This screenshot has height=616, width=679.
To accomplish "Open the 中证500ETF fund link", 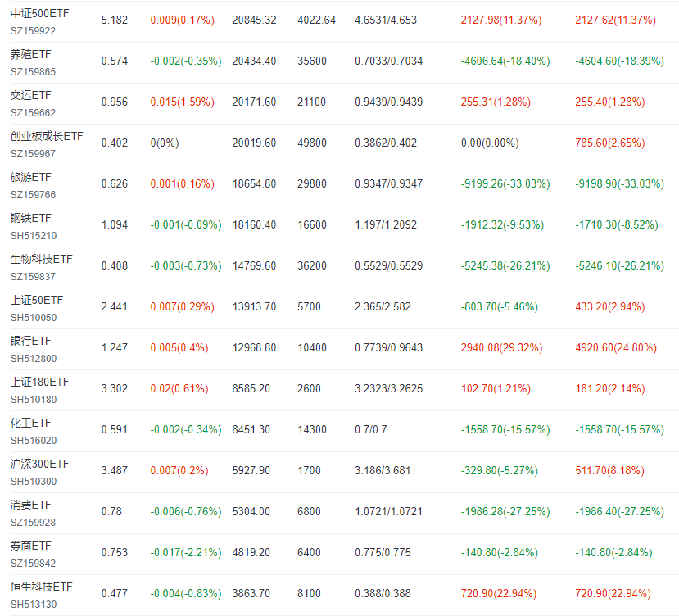I will pyautogui.click(x=39, y=13).
